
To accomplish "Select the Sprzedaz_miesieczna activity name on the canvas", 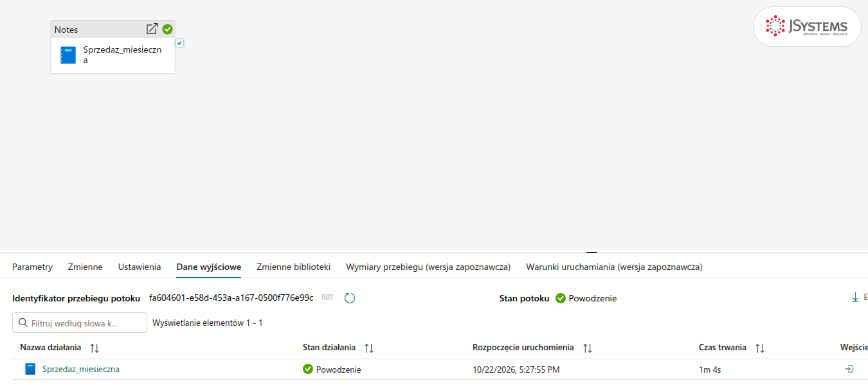I will pos(122,55).
